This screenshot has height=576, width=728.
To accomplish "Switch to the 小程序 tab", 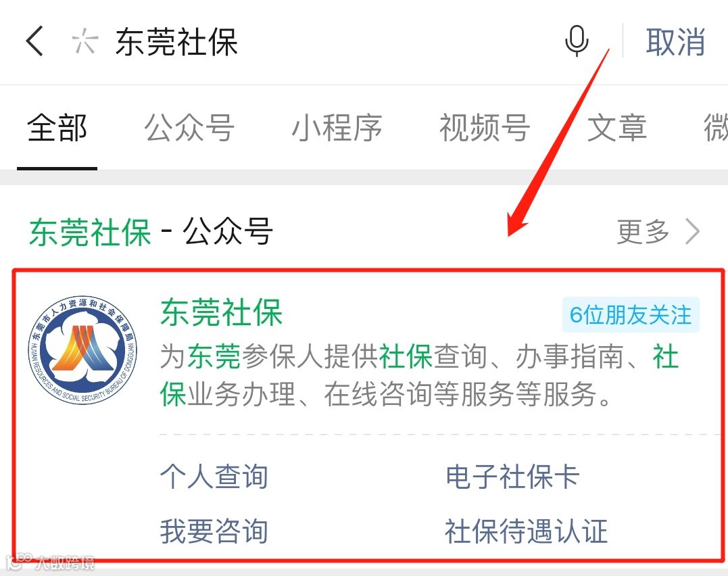I will [x=337, y=128].
